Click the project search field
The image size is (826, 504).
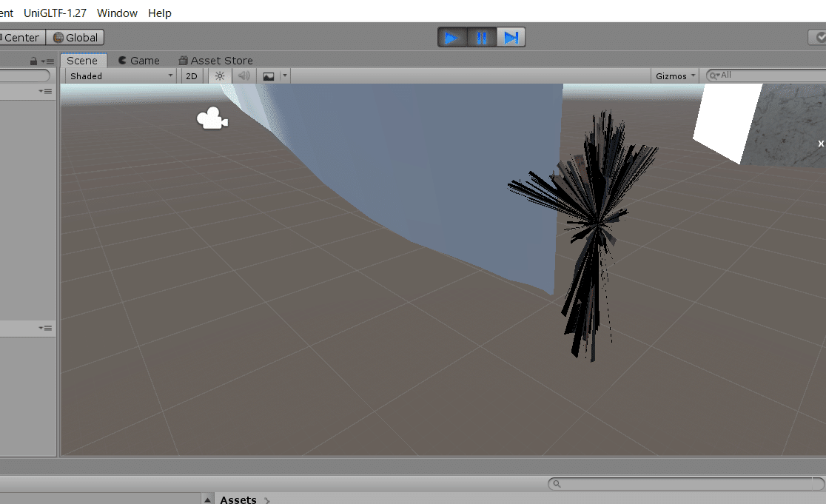[686, 483]
